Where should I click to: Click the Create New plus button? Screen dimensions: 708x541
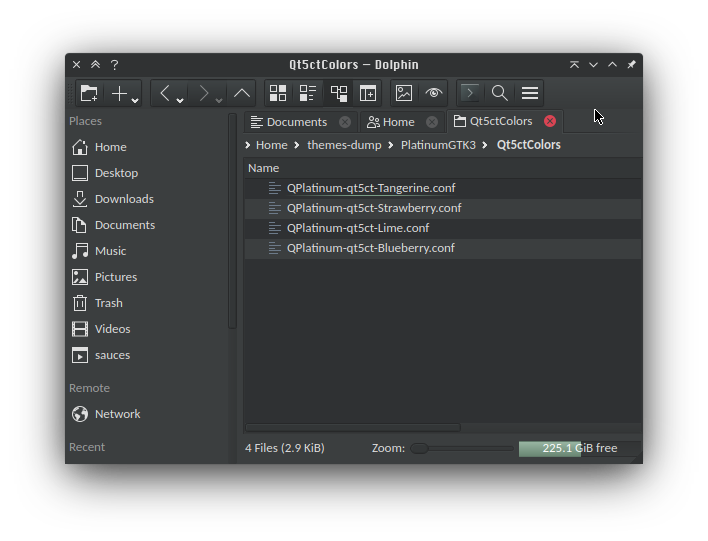[x=119, y=93]
